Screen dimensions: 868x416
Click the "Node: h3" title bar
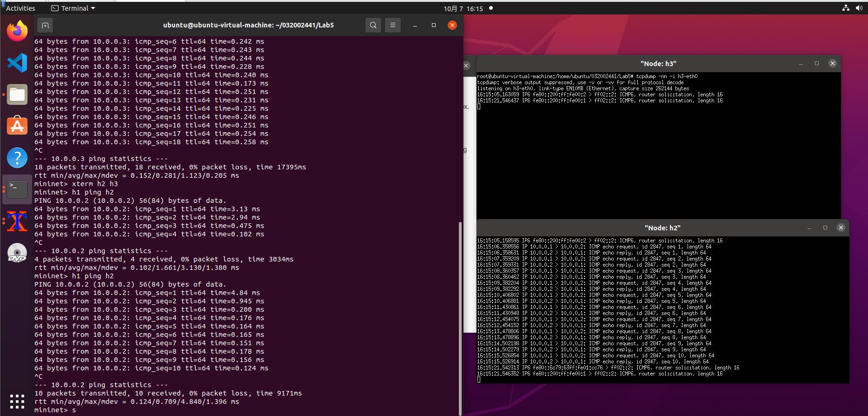coord(658,63)
